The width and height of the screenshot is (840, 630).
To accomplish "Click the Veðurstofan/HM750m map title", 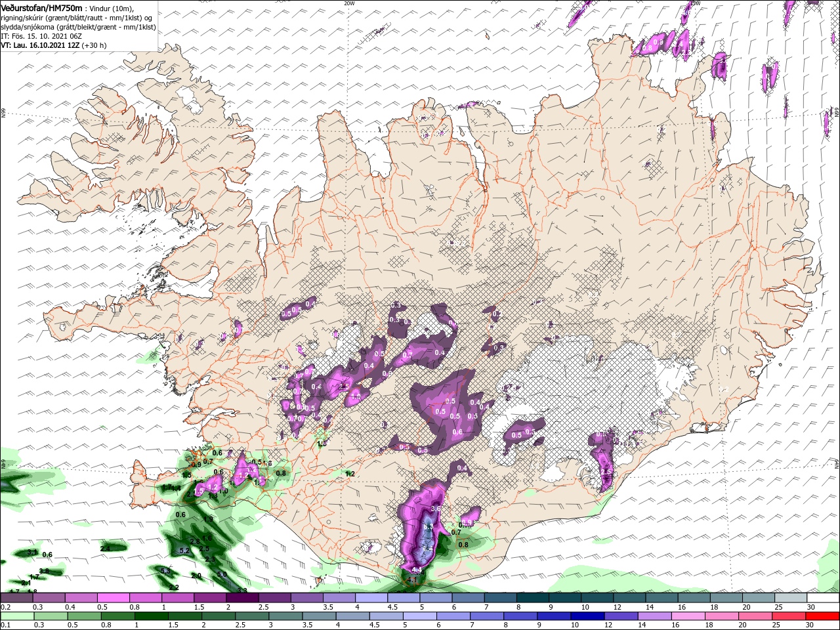I will (x=41, y=7).
